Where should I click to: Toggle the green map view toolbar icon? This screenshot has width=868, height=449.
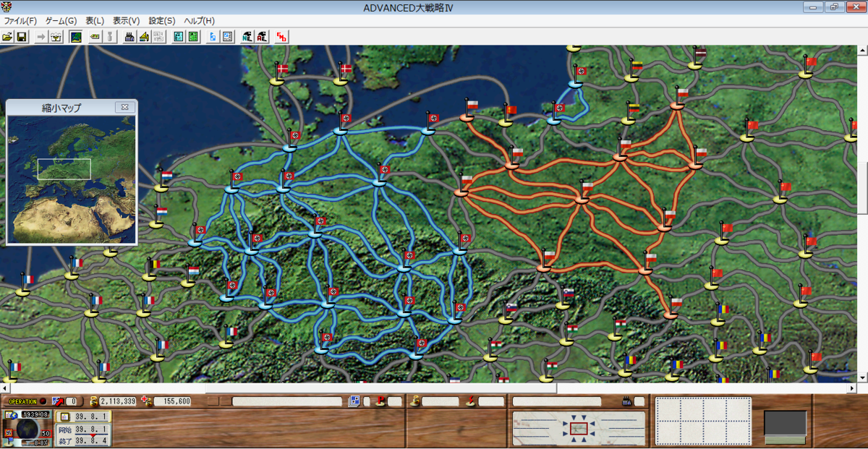pos(75,36)
